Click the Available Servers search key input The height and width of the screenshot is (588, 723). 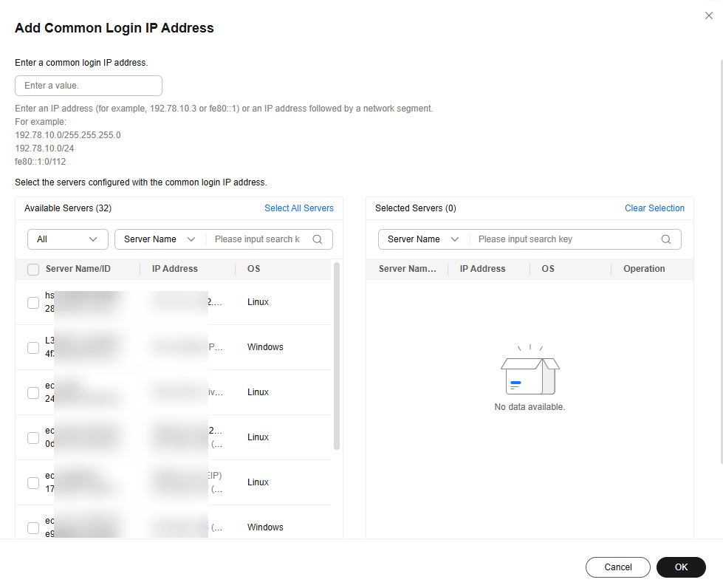click(x=258, y=239)
